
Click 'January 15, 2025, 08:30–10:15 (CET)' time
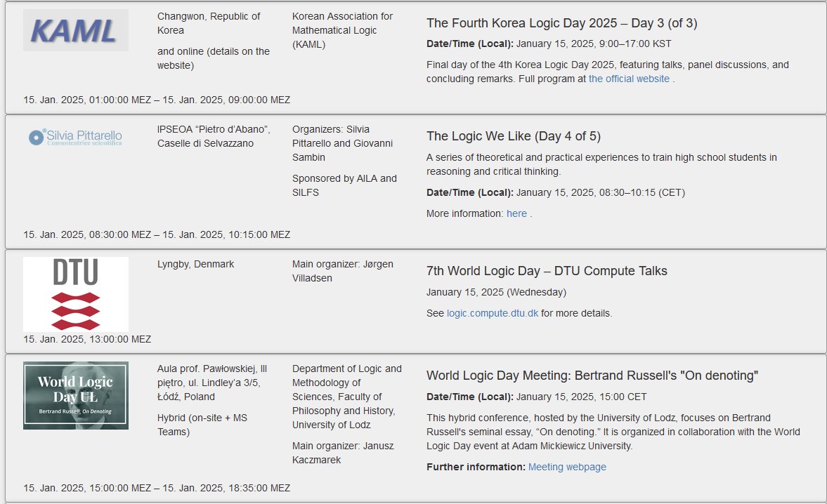click(600, 192)
